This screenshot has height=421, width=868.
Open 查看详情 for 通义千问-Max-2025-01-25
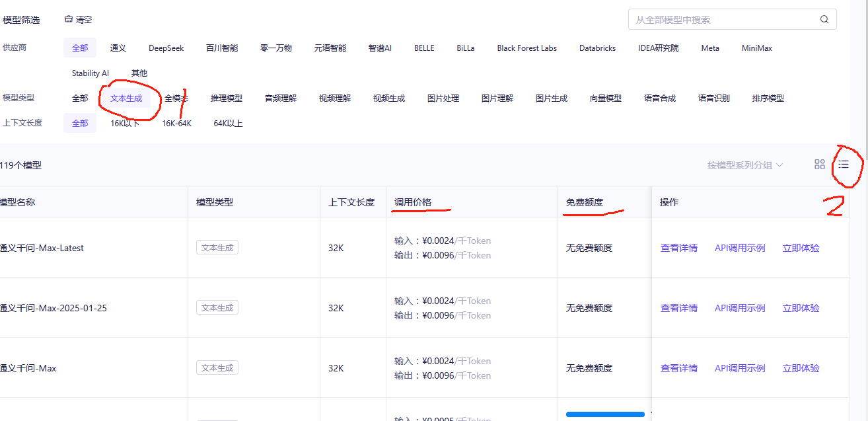pyautogui.click(x=679, y=309)
